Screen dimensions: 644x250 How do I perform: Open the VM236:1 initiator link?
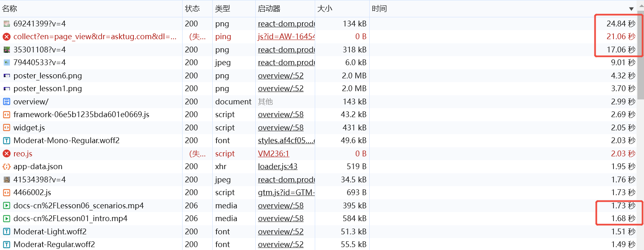pyautogui.click(x=273, y=153)
